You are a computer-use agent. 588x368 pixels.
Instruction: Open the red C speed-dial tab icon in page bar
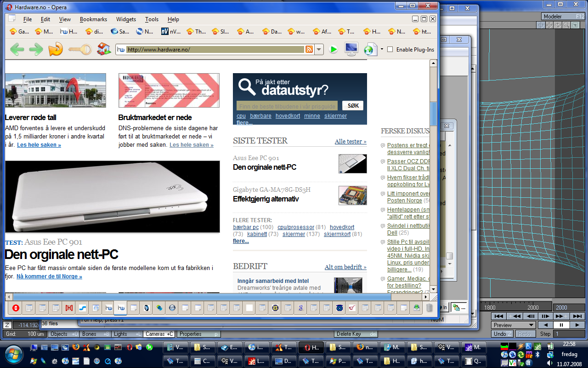16,308
